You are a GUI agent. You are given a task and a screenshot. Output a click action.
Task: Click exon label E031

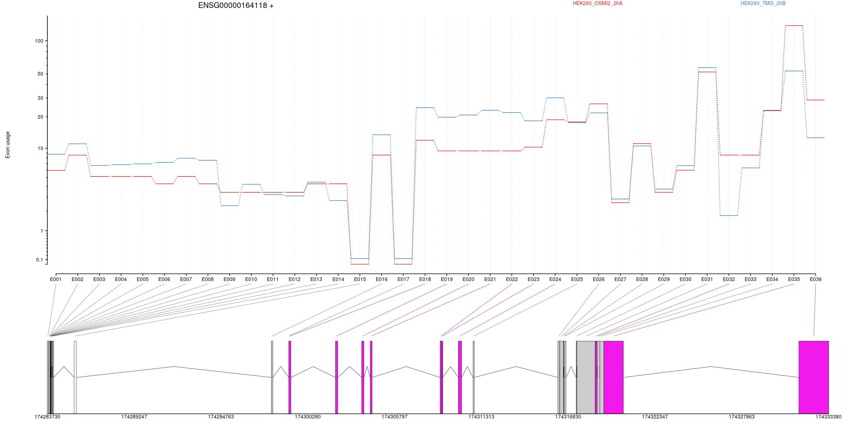(x=707, y=279)
